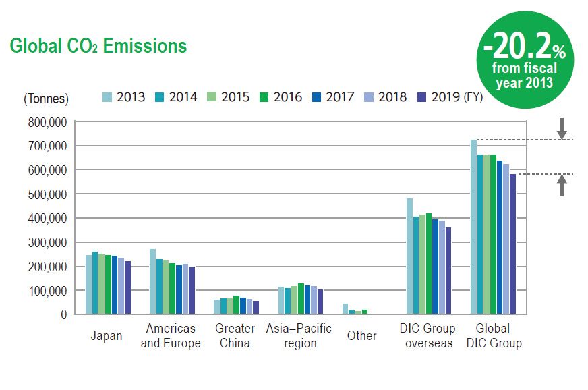
Task: Select the "100,000" y-axis value
Action: [x=48, y=291]
